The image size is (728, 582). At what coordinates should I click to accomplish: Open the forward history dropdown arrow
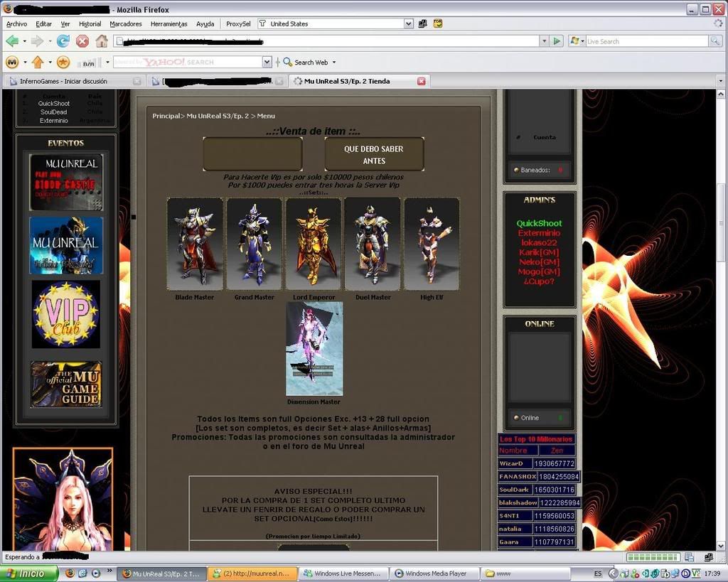pyautogui.click(x=50, y=41)
